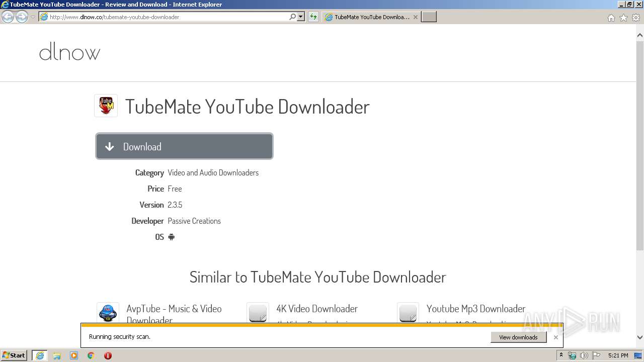This screenshot has width=644, height=362.
Task: Open the Tools gear icon
Action: (636, 18)
